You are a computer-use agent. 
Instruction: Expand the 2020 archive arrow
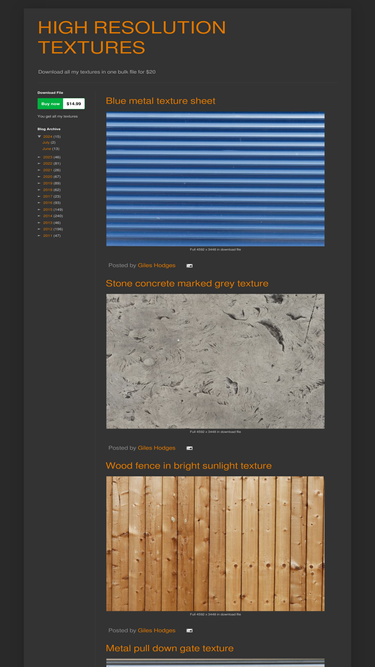40,177
